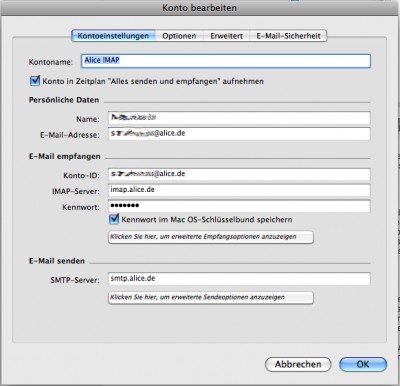Show the erweiterte Sendeoptionen

coord(211,298)
